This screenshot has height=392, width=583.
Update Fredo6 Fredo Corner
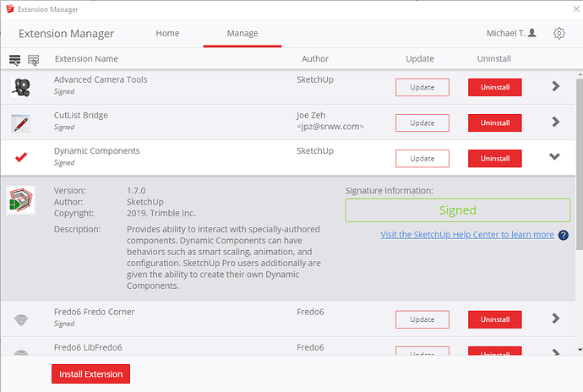click(x=422, y=319)
